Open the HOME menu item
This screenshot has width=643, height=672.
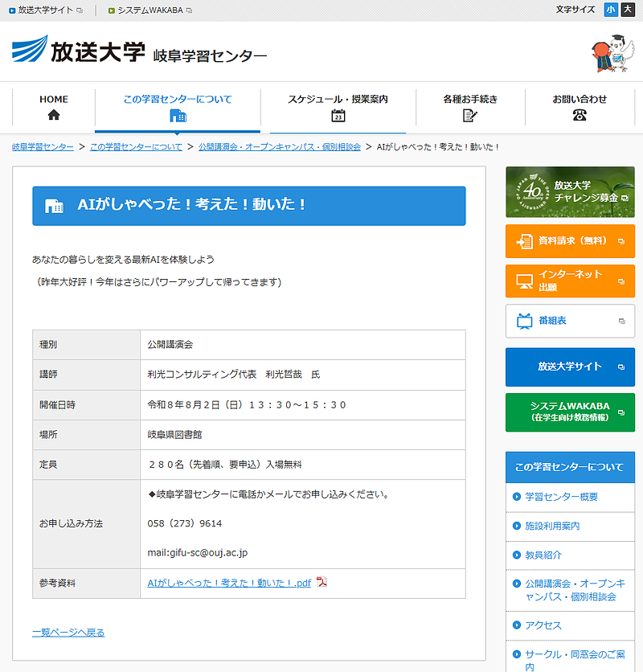tap(54, 107)
